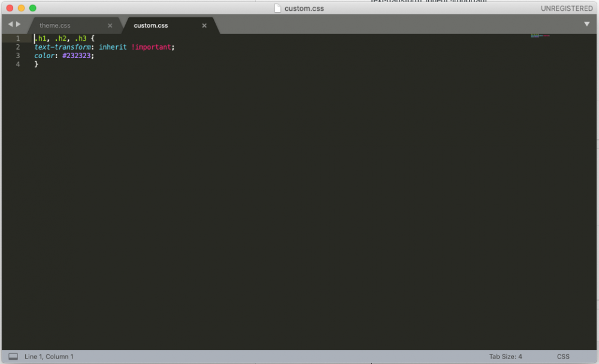Click Line 1, Column 1 status text

49,356
